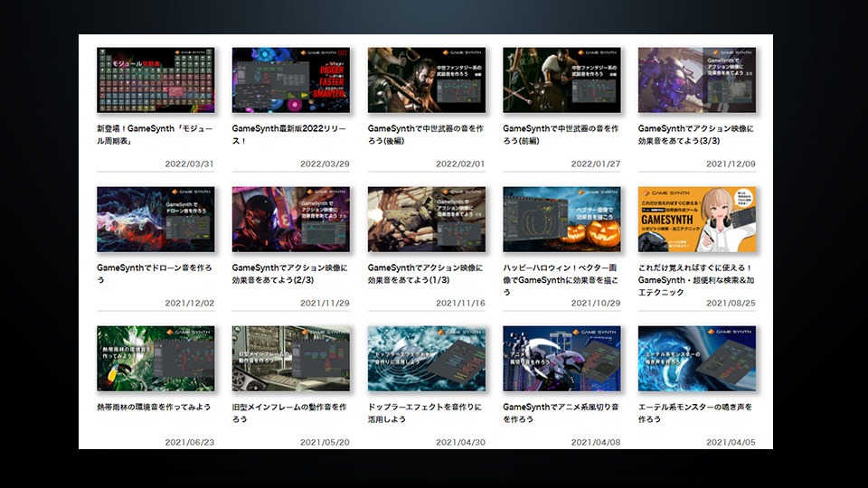Click the date 2022/03/29
The image size is (868, 488).
point(325,164)
